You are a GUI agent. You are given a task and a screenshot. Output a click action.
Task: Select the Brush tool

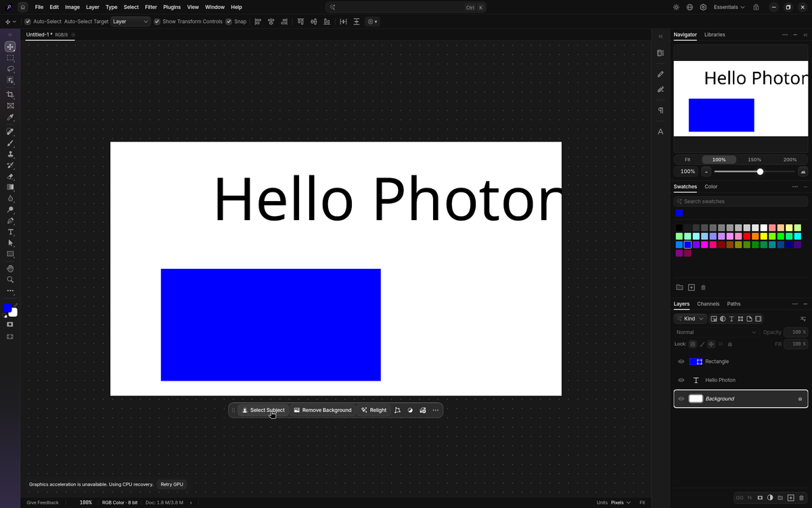coord(10,143)
